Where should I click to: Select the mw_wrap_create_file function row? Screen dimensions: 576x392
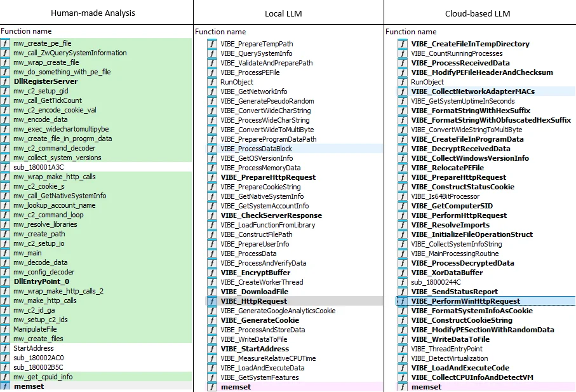[x=96, y=62]
